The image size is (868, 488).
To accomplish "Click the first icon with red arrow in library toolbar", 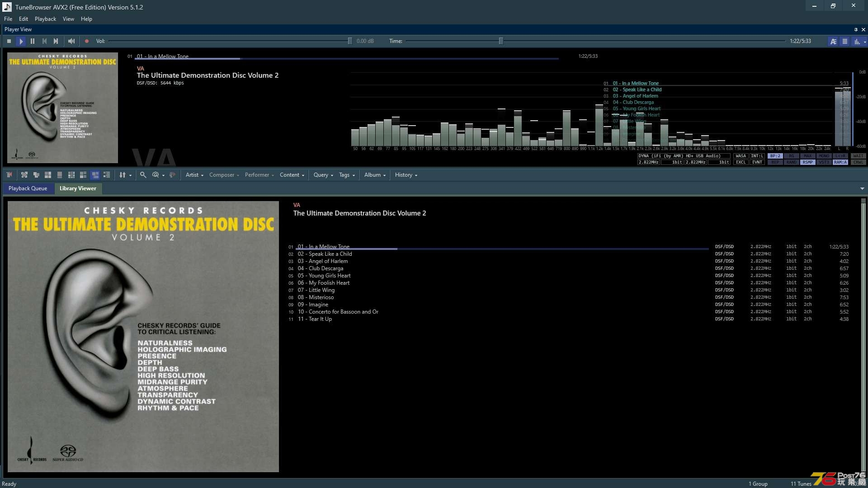I will coord(9,175).
